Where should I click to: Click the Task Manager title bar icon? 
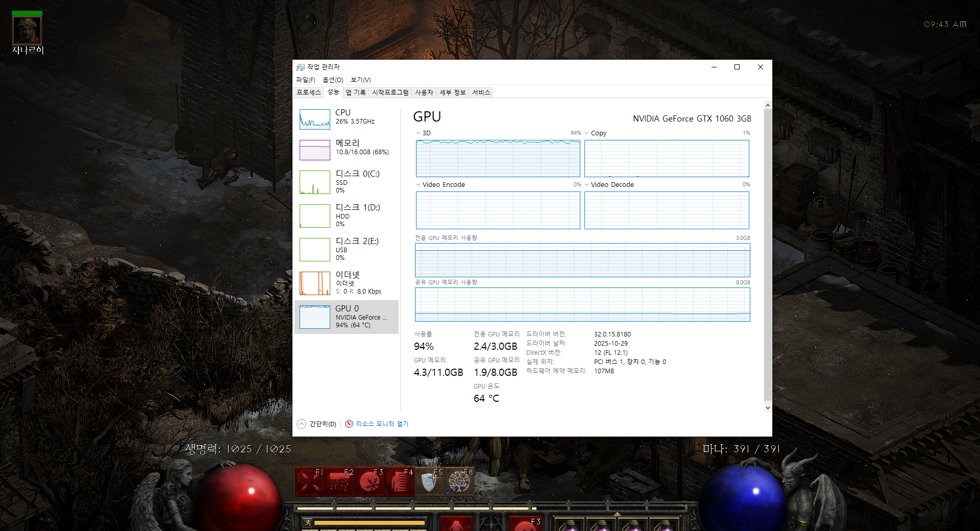pos(300,67)
